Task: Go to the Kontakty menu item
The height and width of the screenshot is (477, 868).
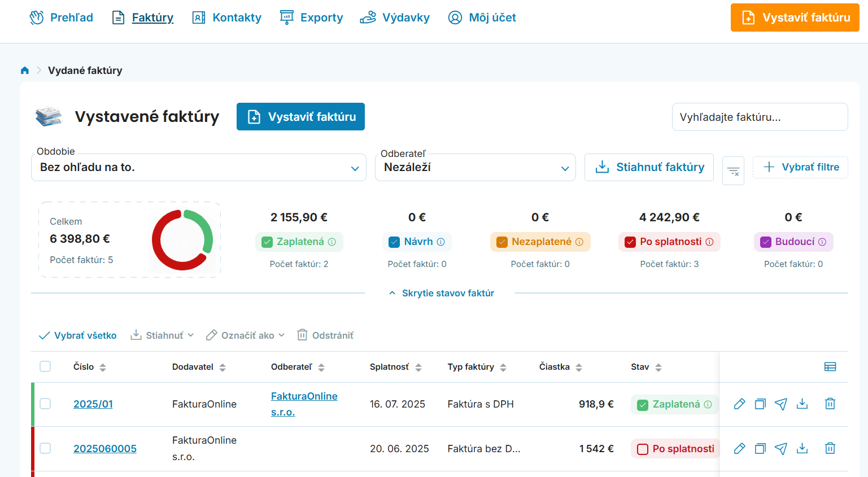Action: click(227, 17)
